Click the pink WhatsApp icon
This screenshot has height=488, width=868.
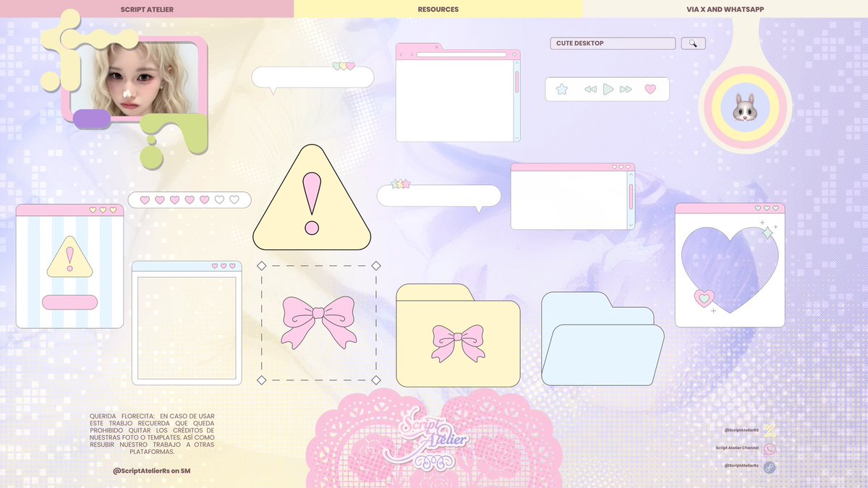770,448
